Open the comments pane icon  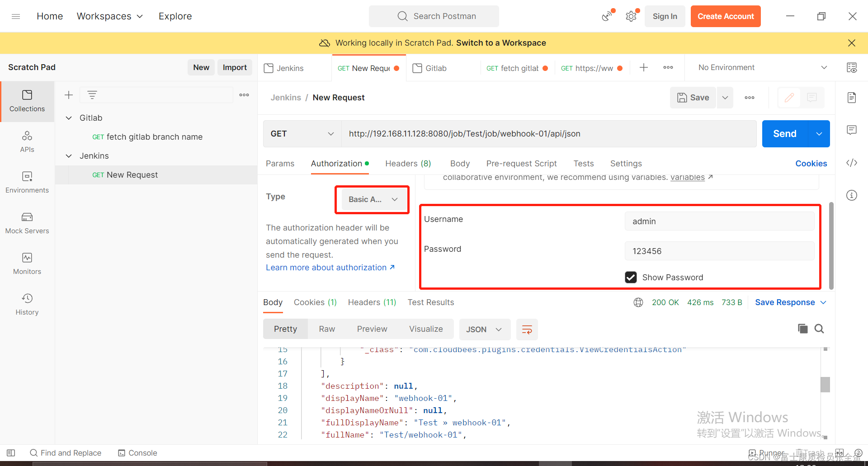852,130
